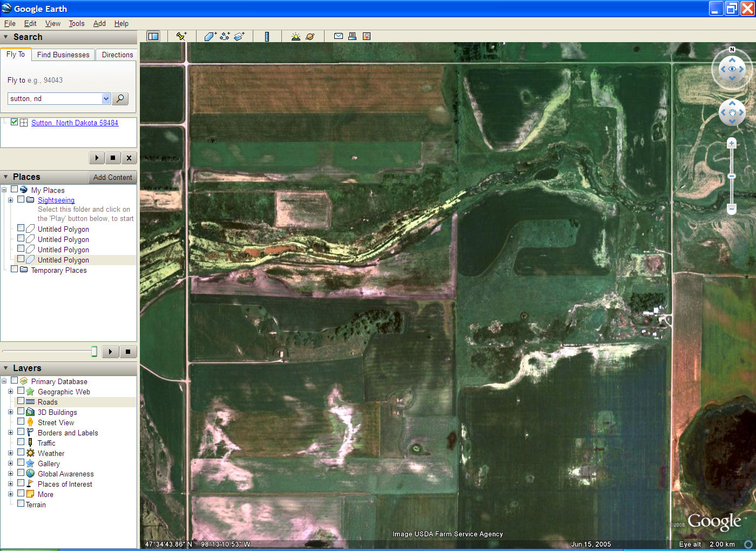Switch to the Directions tab
The width and height of the screenshot is (756, 551).
(117, 55)
